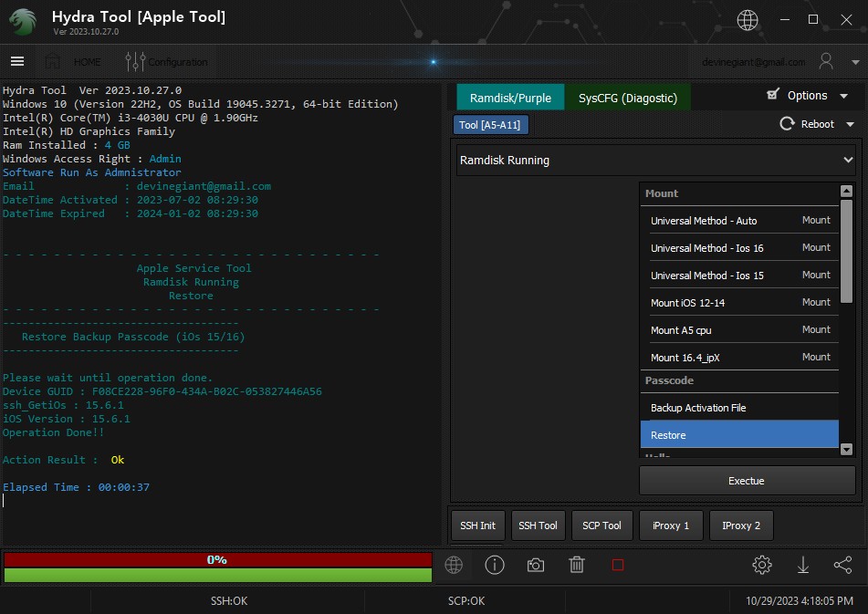This screenshot has height=614, width=868.
Task: Open the HOME menu item
Action: click(88, 62)
